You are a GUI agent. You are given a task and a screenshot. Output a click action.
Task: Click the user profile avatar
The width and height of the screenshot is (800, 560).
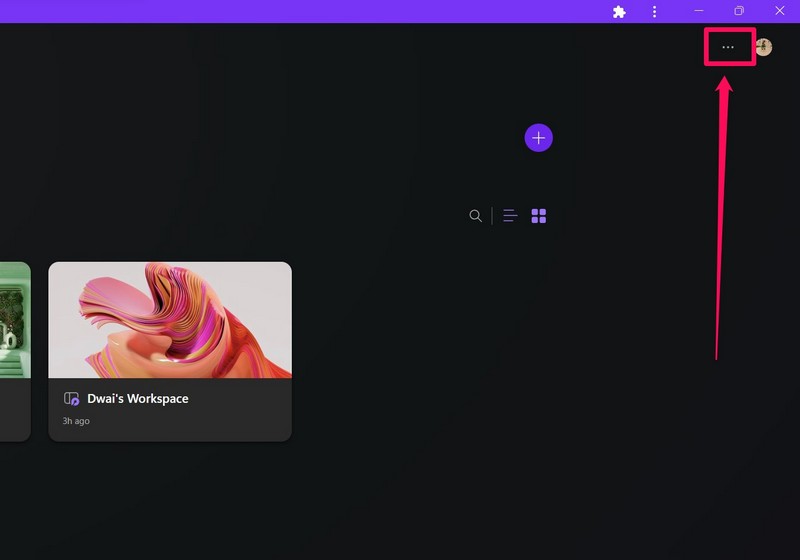point(764,47)
